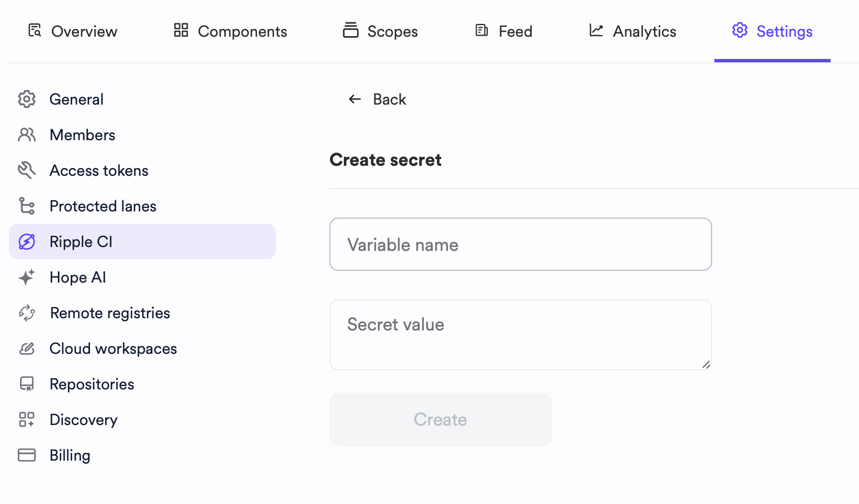Open Discovery settings
Screen dimensions: 859x504
[142, 419]
